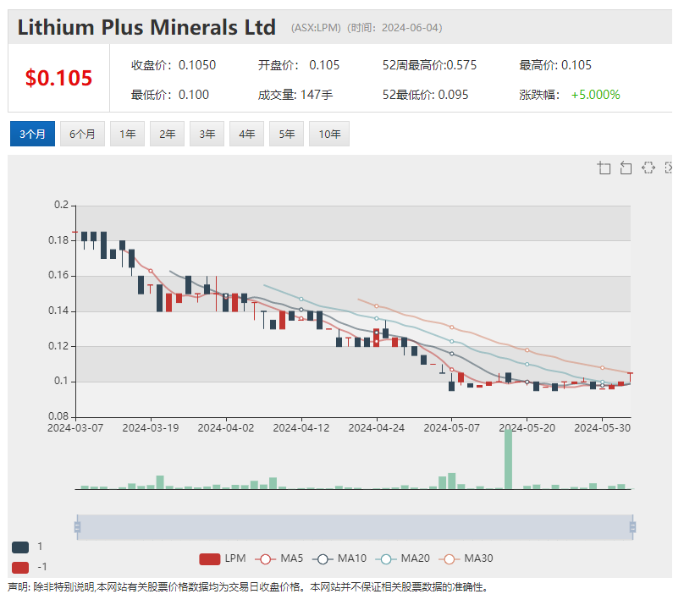
Task: Open the 4年 chart range
Action: (x=246, y=134)
